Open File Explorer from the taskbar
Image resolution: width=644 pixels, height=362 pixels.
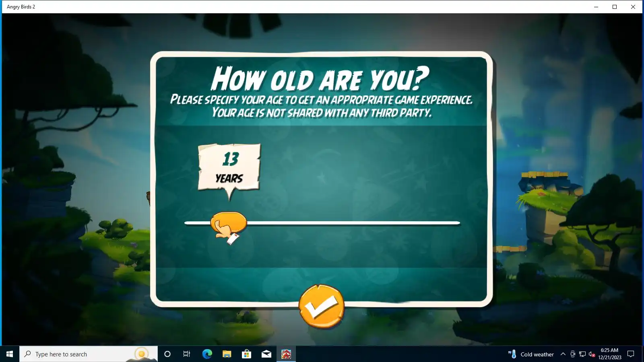point(227,354)
